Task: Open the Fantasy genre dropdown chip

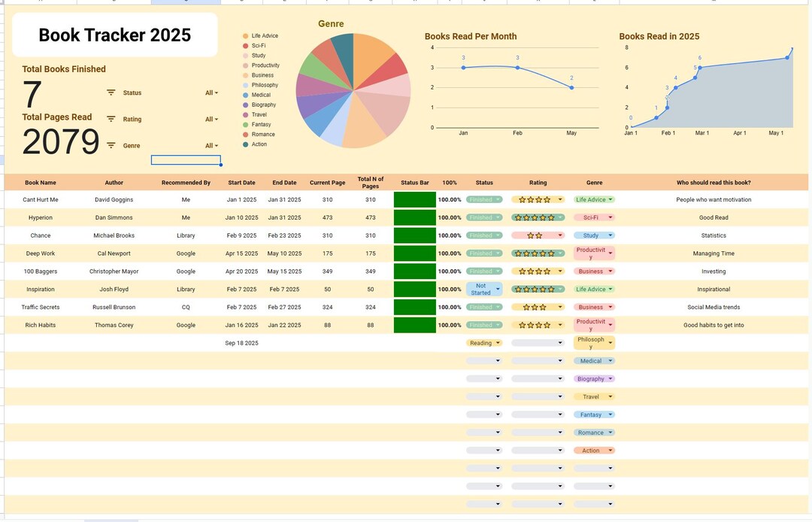Action: point(594,414)
